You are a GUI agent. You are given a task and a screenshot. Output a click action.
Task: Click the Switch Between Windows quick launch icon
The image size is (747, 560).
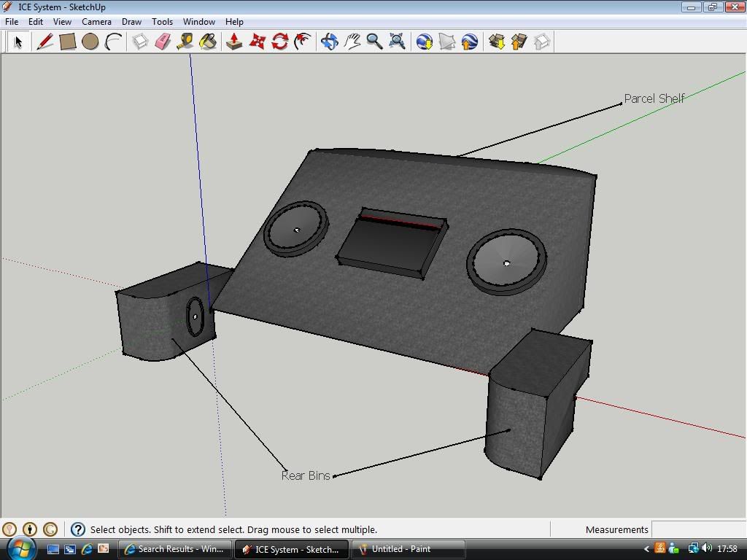(69, 549)
